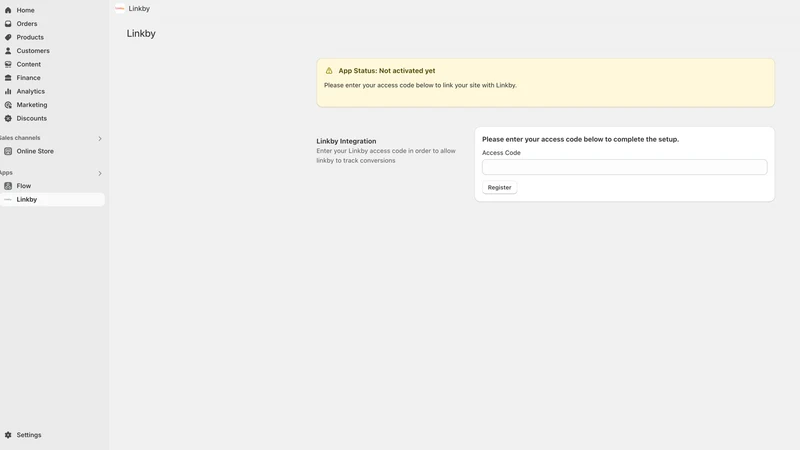Image resolution: width=800 pixels, height=450 pixels.
Task: Expand the Apps section chevron
Action: (x=100, y=173)
